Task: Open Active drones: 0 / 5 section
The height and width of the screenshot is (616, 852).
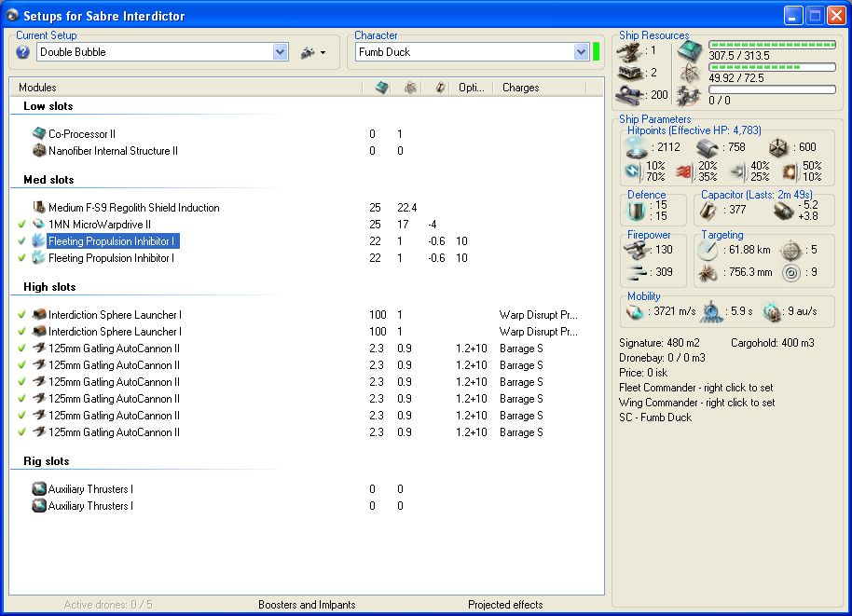Action: [108, 605]
